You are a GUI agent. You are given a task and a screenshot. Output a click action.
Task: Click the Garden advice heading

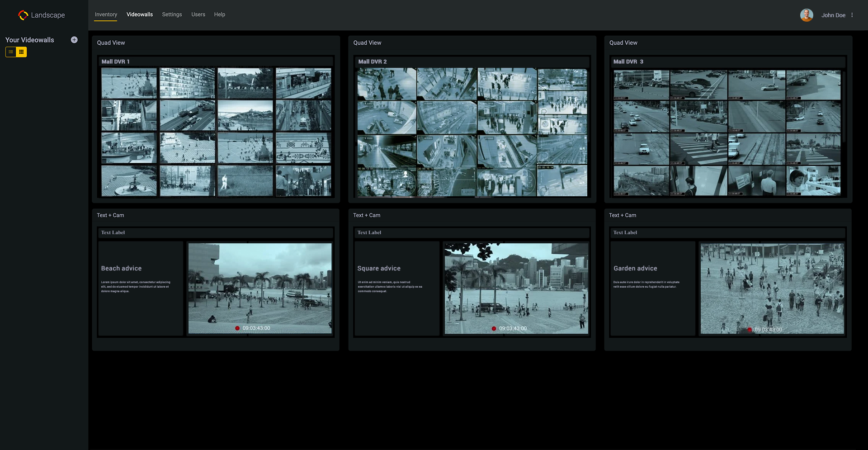[x=635, y=268]
